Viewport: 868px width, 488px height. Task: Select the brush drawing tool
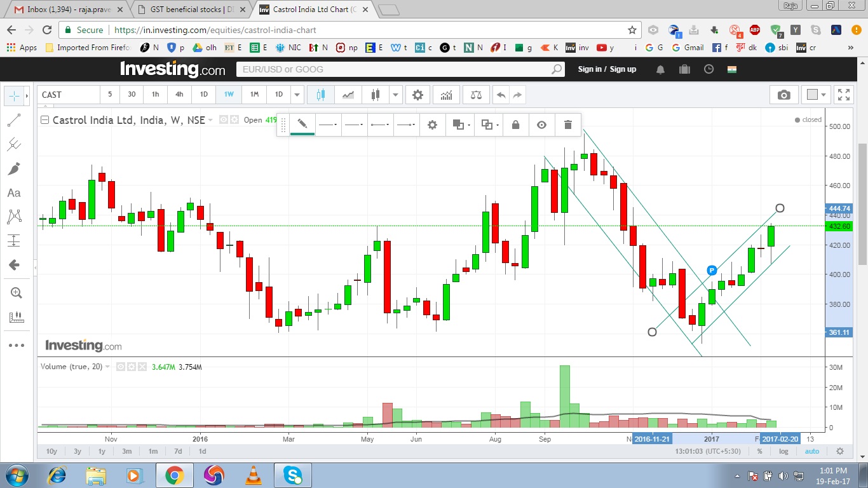(14, 168)
